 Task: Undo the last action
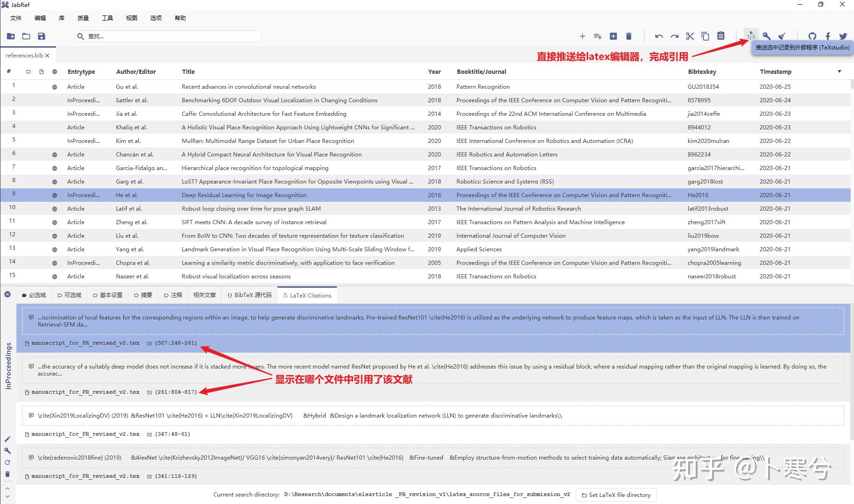click(659, 36)
